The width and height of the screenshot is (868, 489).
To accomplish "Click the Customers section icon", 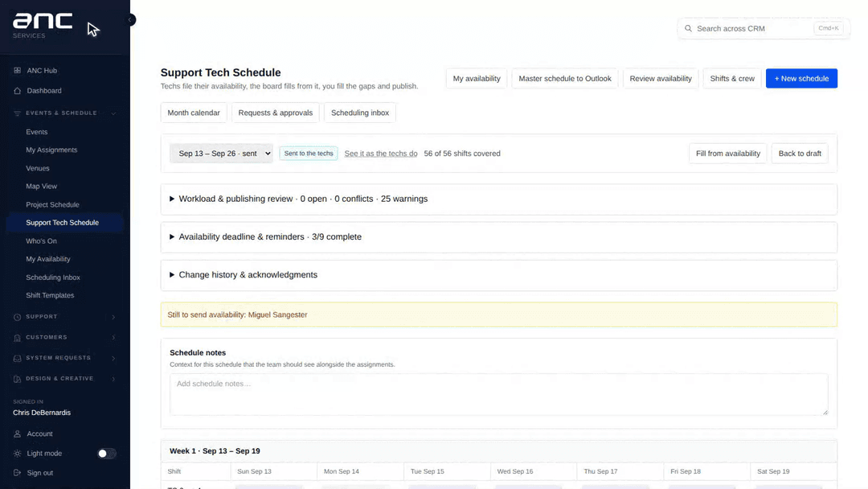I will pos(17,337).
